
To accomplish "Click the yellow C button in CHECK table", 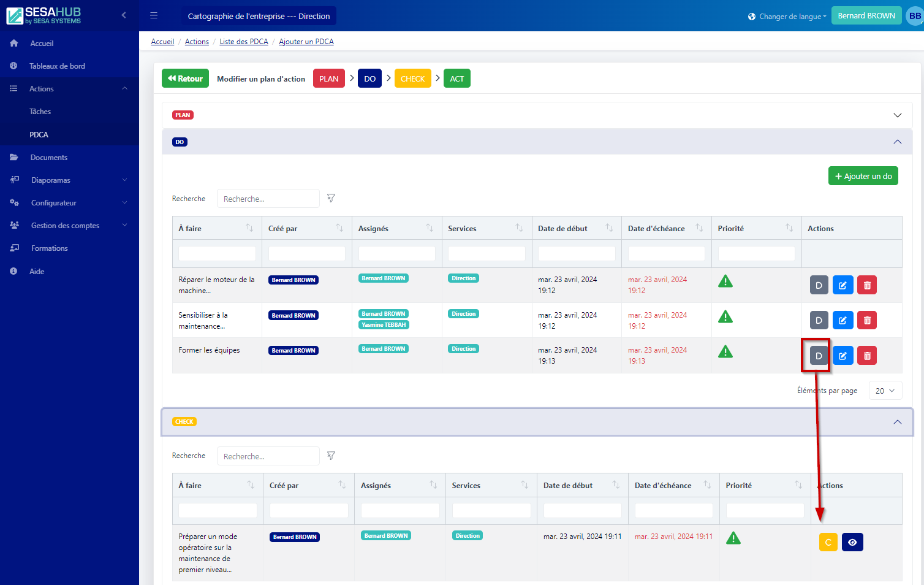I will (828, 542).
